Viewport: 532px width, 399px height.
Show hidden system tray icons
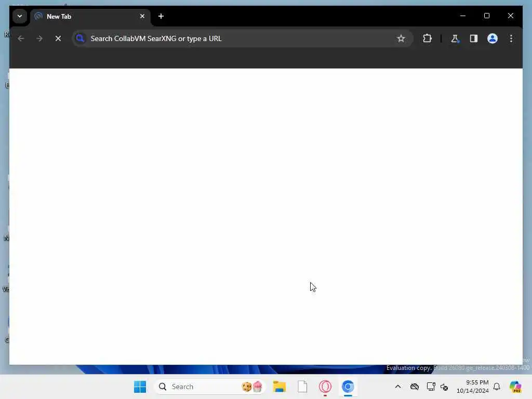click(x=398, y=387)
